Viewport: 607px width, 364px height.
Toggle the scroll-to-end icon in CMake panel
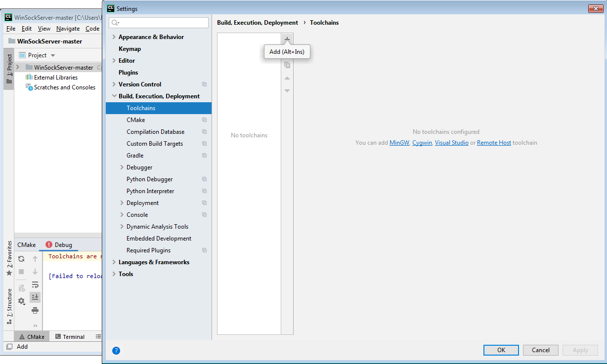35,297
